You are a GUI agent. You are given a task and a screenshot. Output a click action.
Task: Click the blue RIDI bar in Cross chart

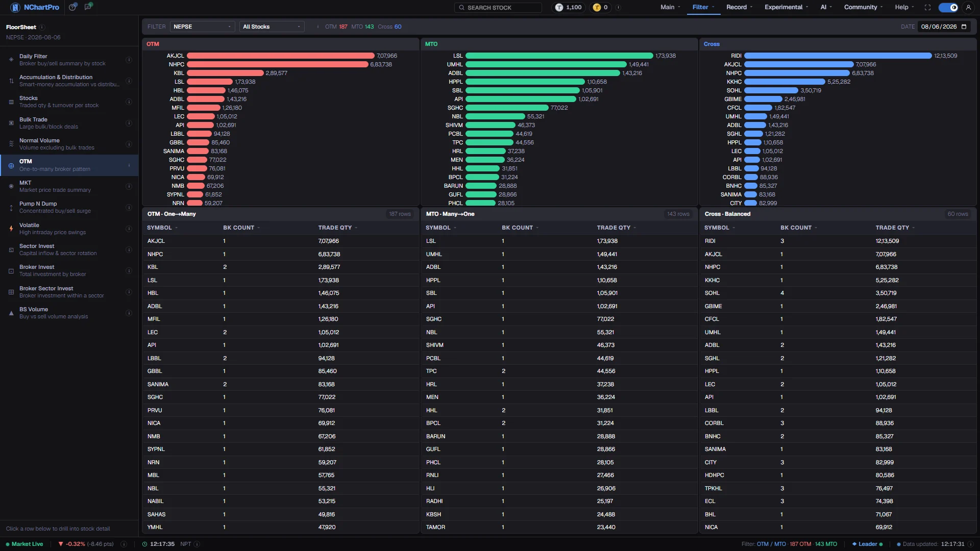pos(838,56)
